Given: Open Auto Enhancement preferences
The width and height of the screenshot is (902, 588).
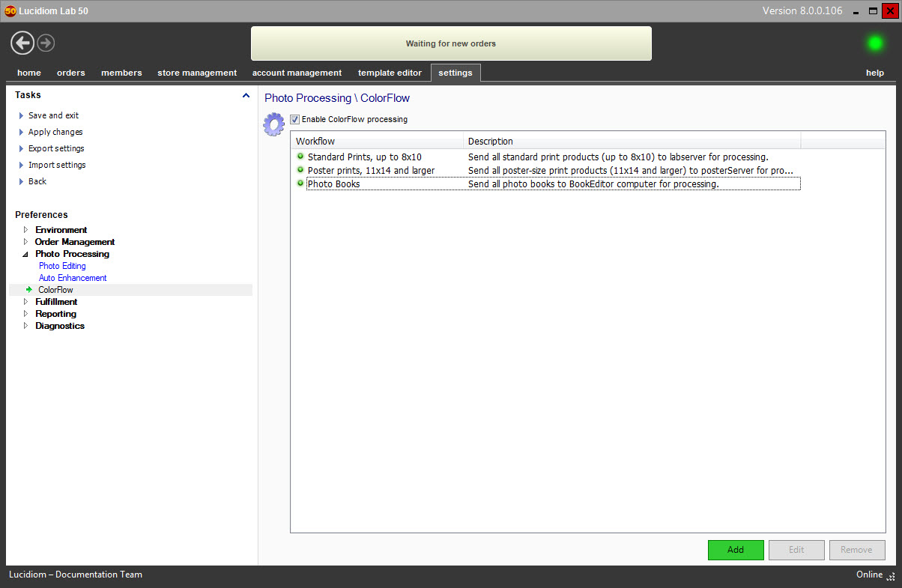Looking at the screenshot, I should pyautogui.click(x=73, y=278).
